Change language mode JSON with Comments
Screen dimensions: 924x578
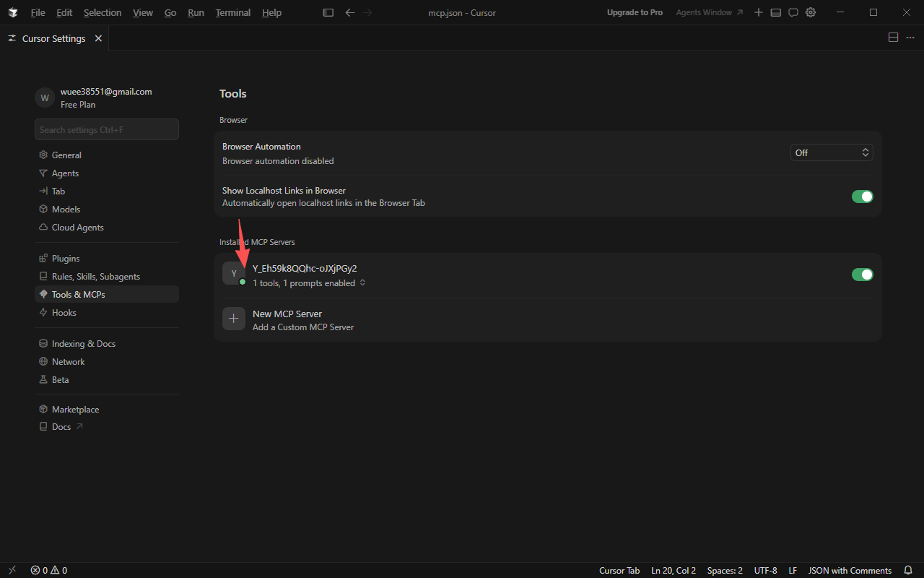(850, 571)
